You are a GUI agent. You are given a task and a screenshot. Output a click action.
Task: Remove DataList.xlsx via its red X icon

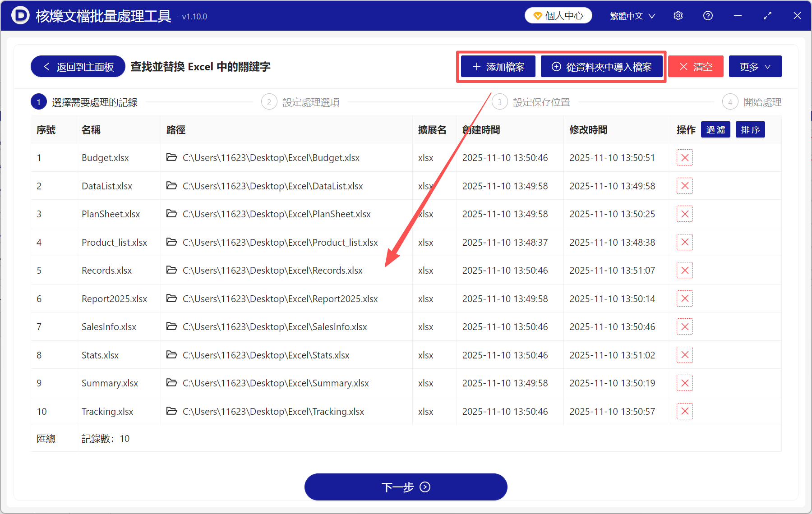tap(684, 185)
